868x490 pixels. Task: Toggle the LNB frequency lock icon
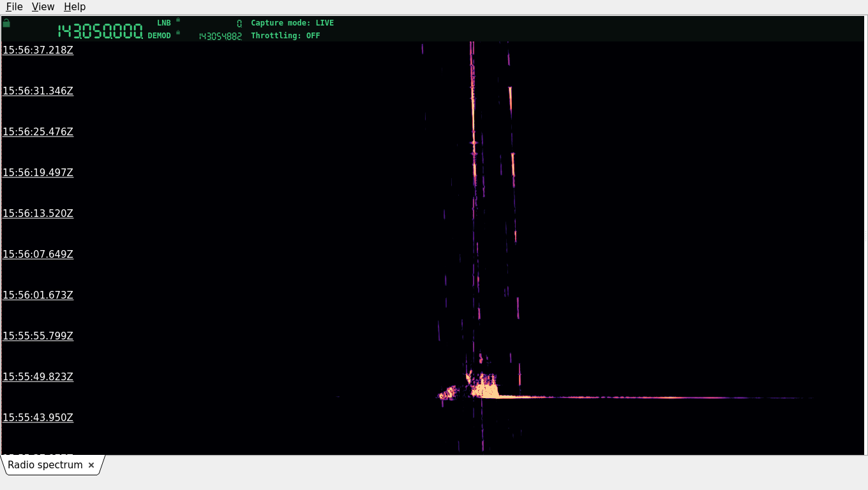click(178, 20)
